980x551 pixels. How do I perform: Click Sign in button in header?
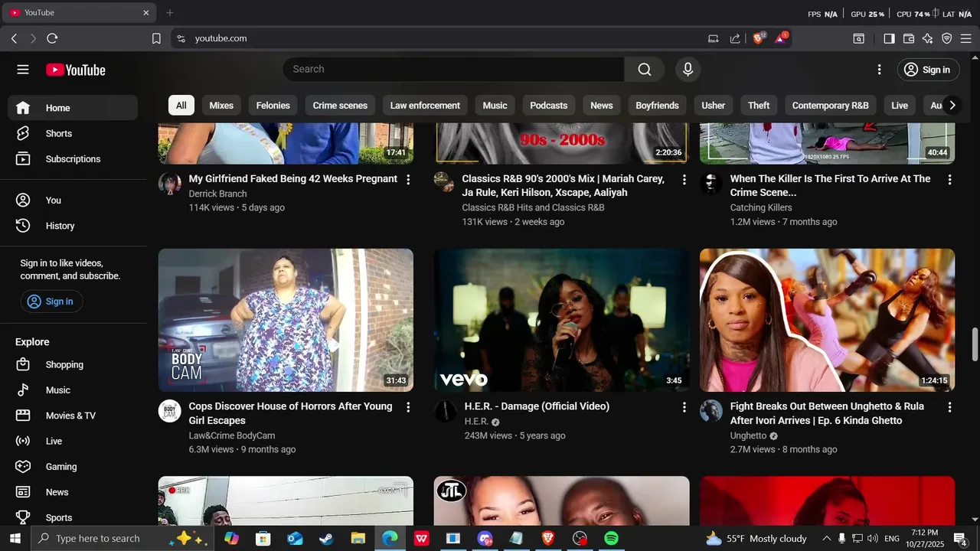(927, 70)
